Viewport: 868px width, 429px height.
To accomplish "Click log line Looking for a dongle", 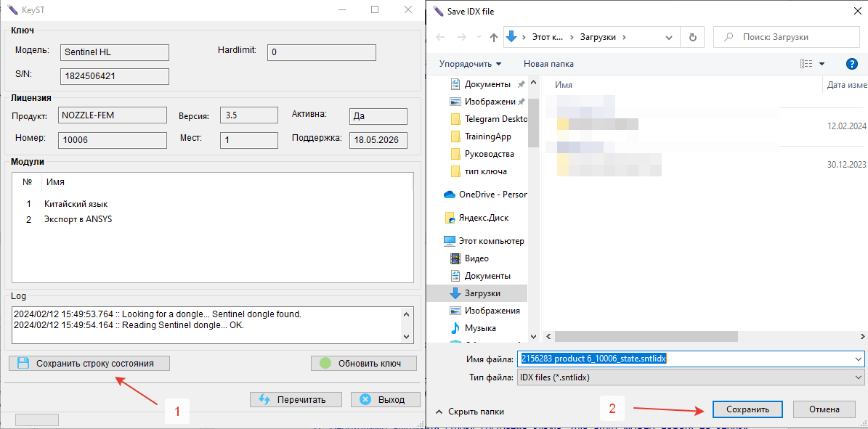I will [157, 314].
